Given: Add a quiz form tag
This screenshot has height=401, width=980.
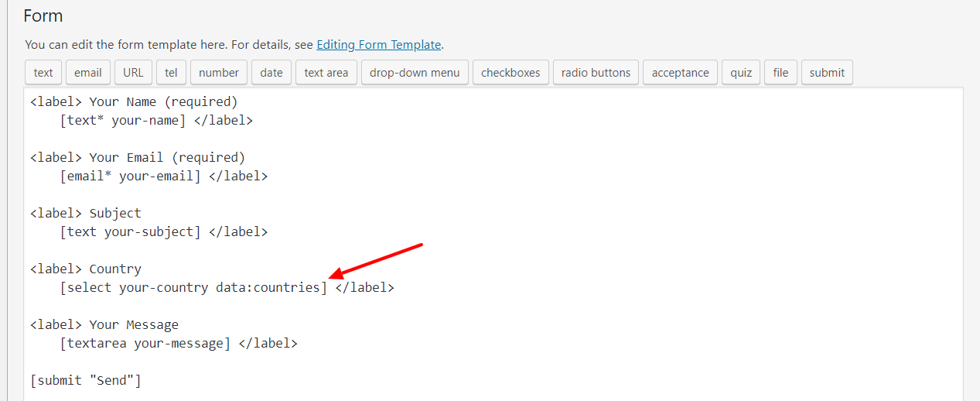Looking at the screenshot, I should coord(741,72).
